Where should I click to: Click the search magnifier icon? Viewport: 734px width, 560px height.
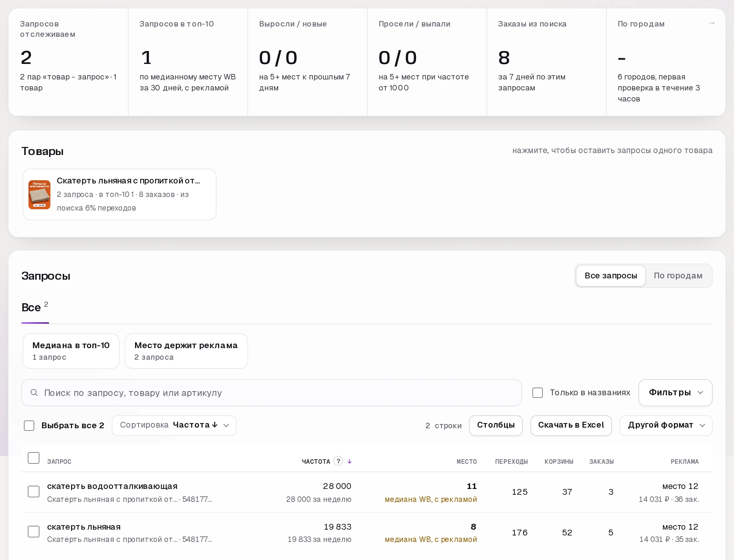pyautogui.click(x=34, y=393)
